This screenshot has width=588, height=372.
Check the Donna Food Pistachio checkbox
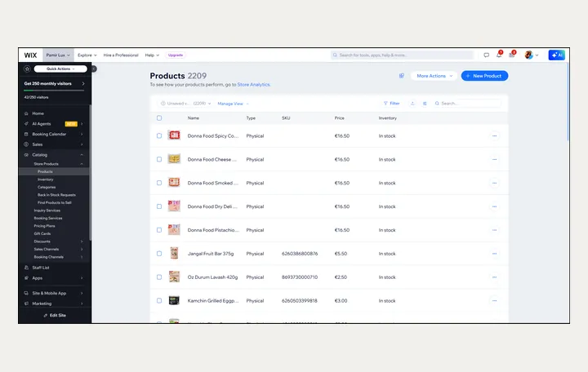[x=159, y=230]
